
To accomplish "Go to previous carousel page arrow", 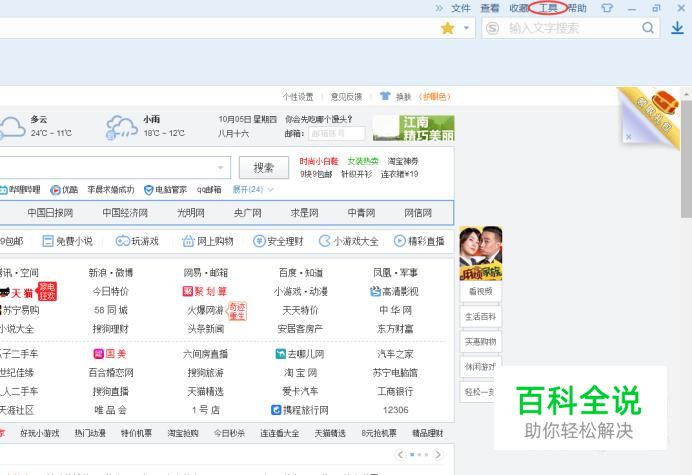I will [400, 454].
